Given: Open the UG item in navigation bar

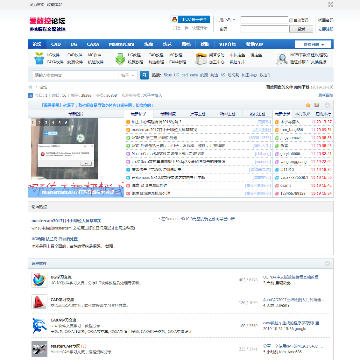Looking at the screenshot, I should click(x=74, y=44).
